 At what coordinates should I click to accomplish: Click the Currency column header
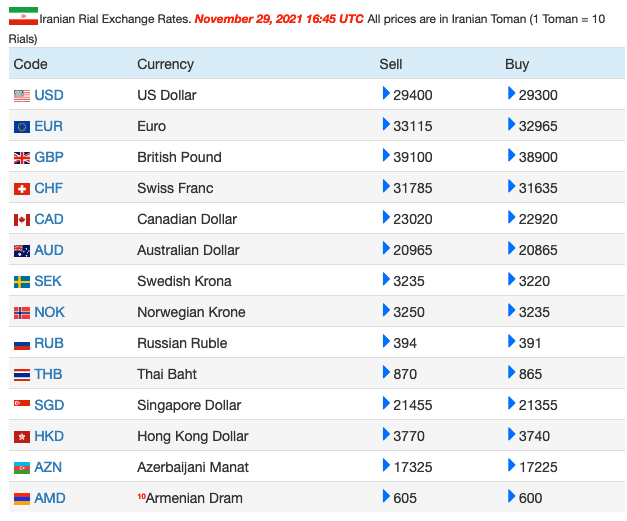click(165, 64)
